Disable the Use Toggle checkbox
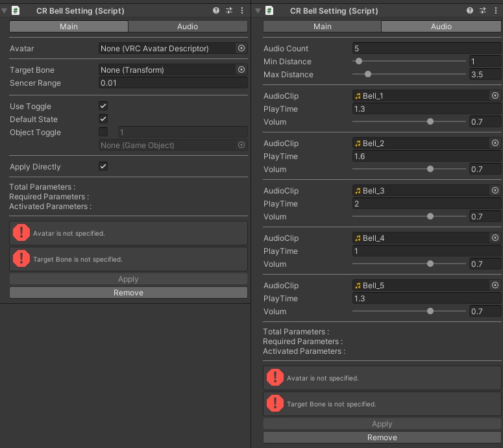Image resolution: width=503 pixels, height=448 pixels. [103, 106]
